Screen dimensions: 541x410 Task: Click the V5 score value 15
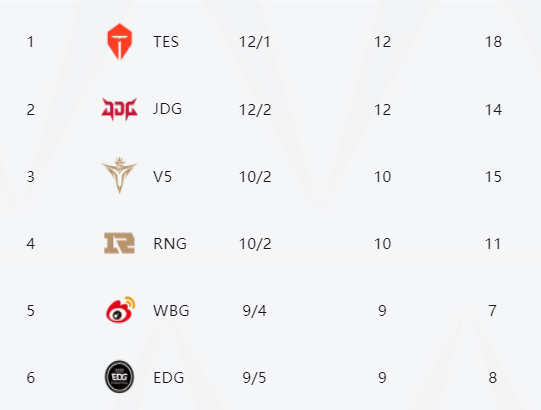tap(493, 177)
